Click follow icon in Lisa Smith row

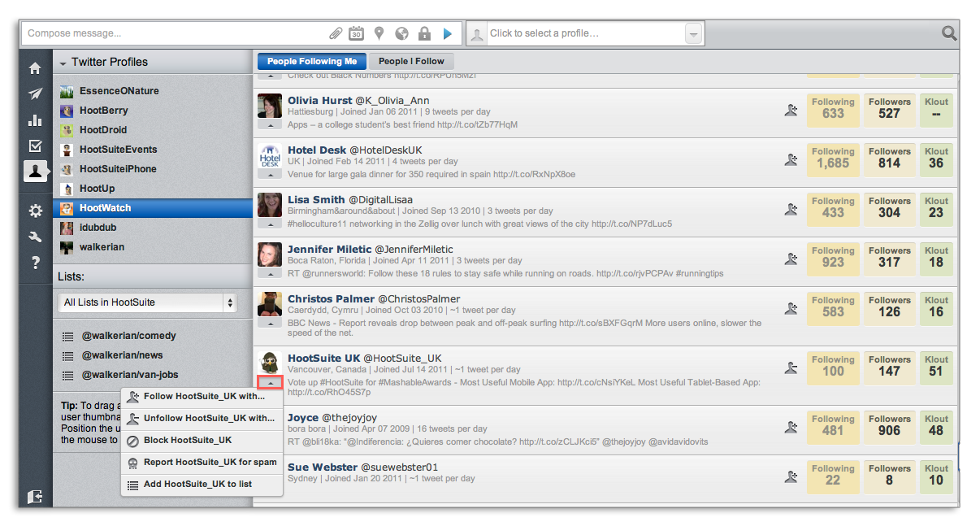pos(791,210)
